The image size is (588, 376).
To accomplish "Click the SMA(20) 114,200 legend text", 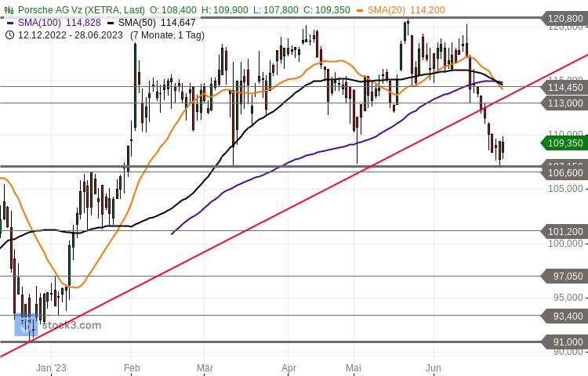I will [x=406, y=10].
